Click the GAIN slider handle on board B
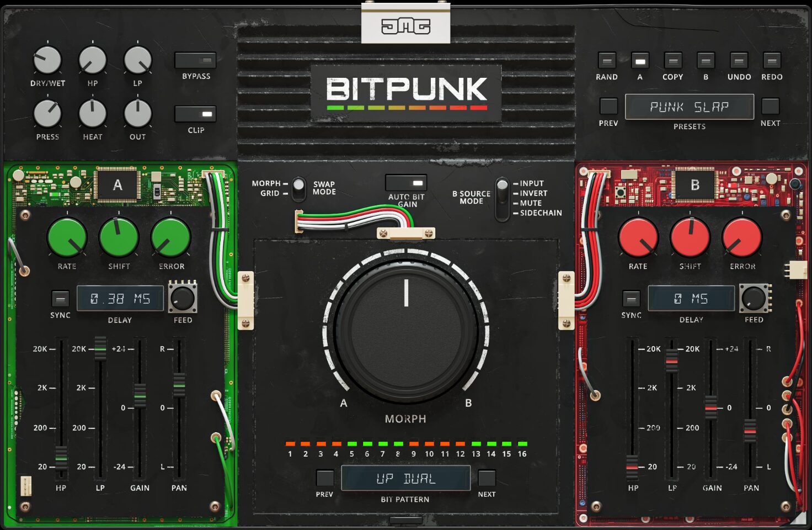Viewport: 812px width, 530px height. coord(711,407)
